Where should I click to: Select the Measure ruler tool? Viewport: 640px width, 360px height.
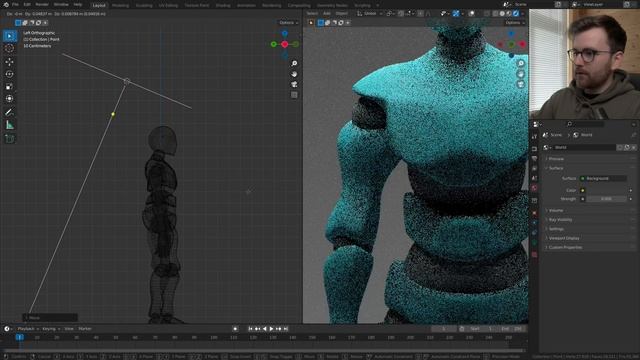pos(9,125)
